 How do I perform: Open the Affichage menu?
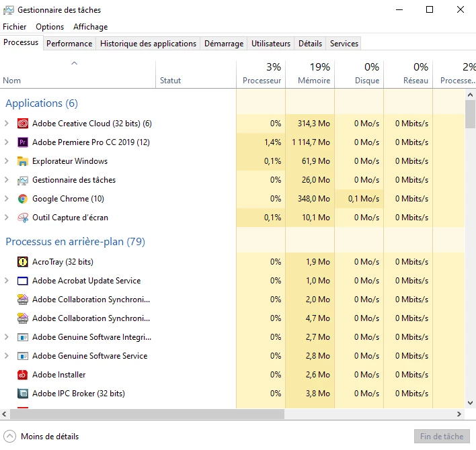point(91,27)
